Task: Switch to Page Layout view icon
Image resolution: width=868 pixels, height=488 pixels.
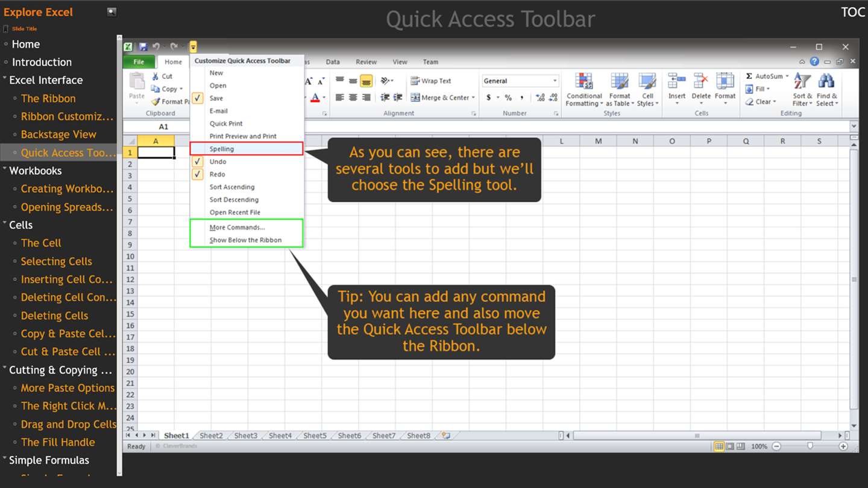Action: coord(730,446)
